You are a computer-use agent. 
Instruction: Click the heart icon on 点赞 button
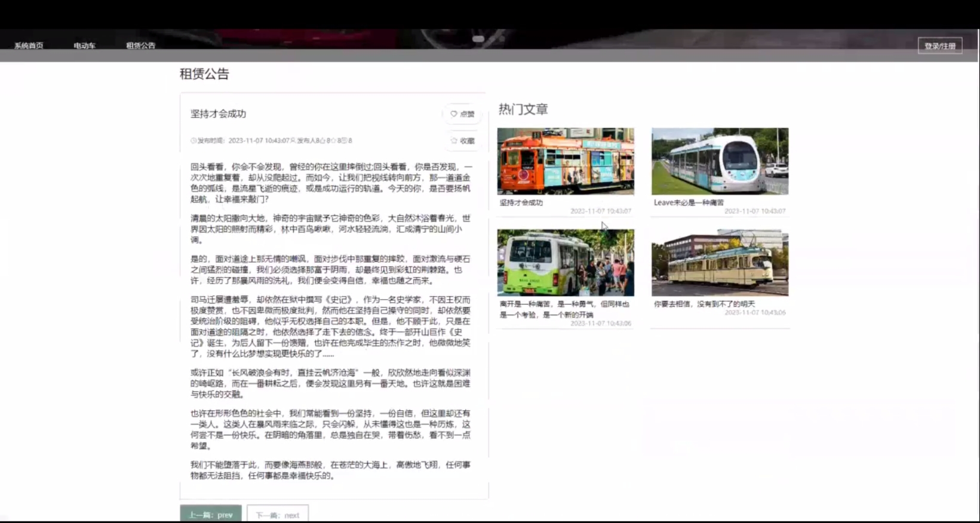(454, 113)
